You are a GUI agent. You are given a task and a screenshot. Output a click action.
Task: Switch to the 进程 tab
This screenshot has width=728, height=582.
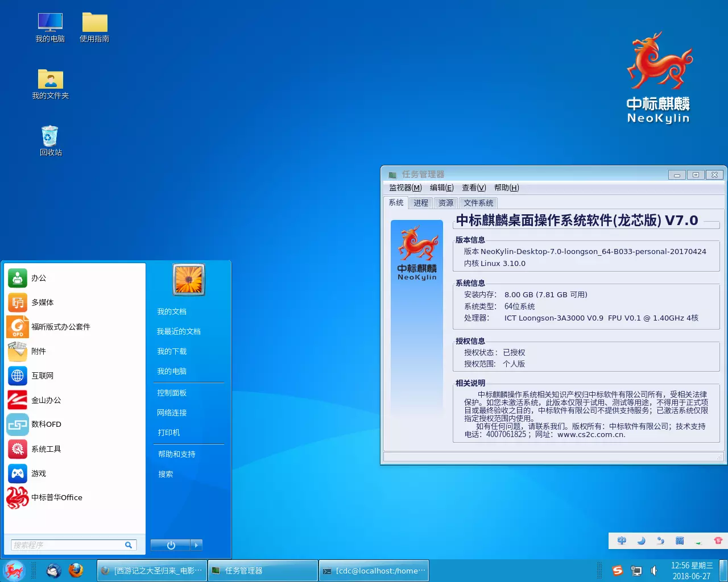click(421, 203)
